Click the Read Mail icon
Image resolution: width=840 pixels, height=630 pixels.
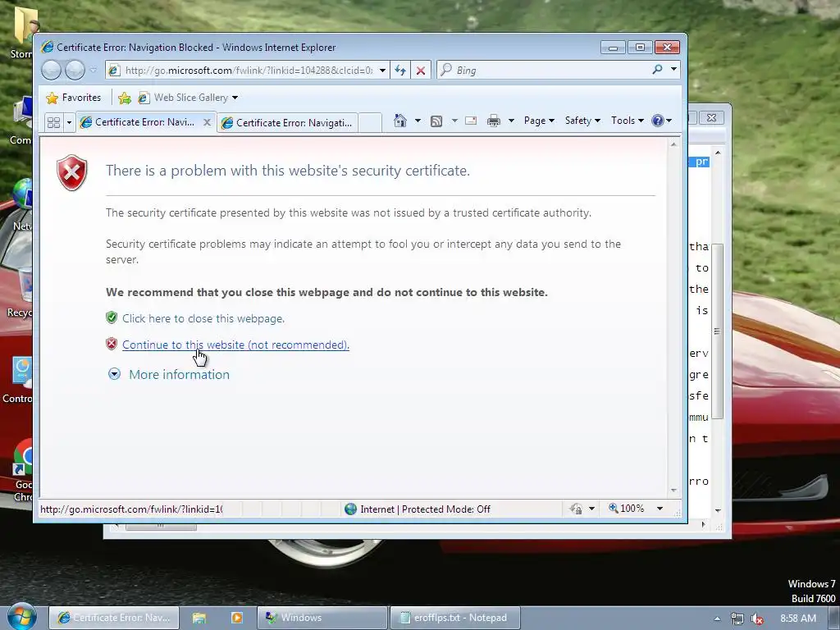[471, 121]
